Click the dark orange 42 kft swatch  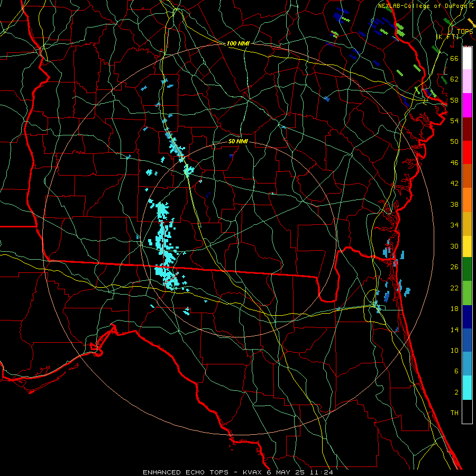coord(467,176)
